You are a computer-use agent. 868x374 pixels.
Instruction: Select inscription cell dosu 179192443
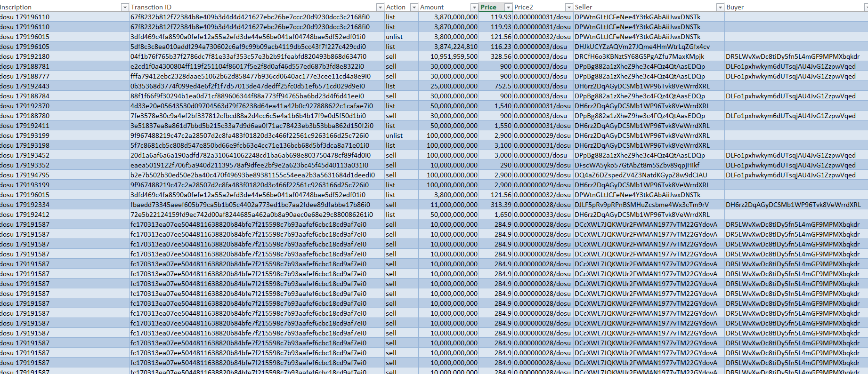coord(65,86)
